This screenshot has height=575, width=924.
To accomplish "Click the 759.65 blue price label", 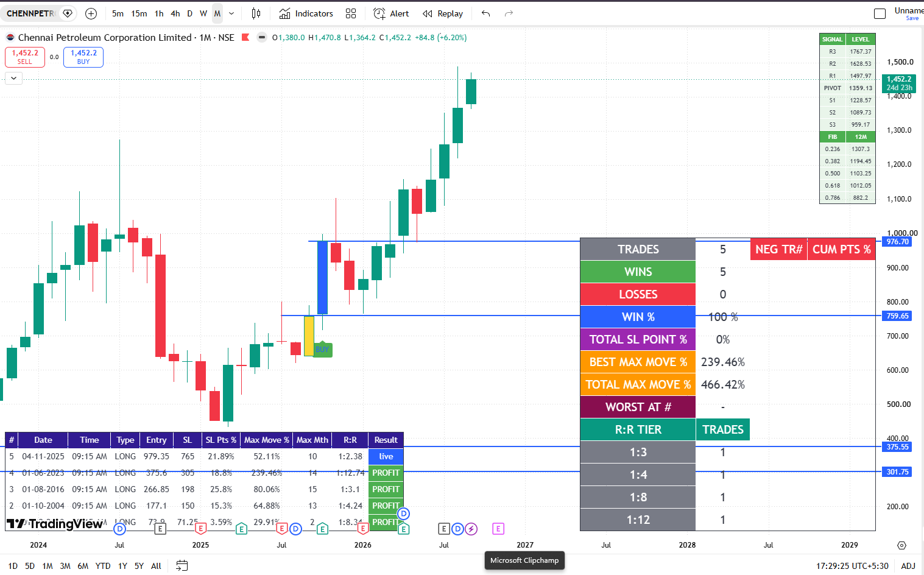I will [897, 316].
